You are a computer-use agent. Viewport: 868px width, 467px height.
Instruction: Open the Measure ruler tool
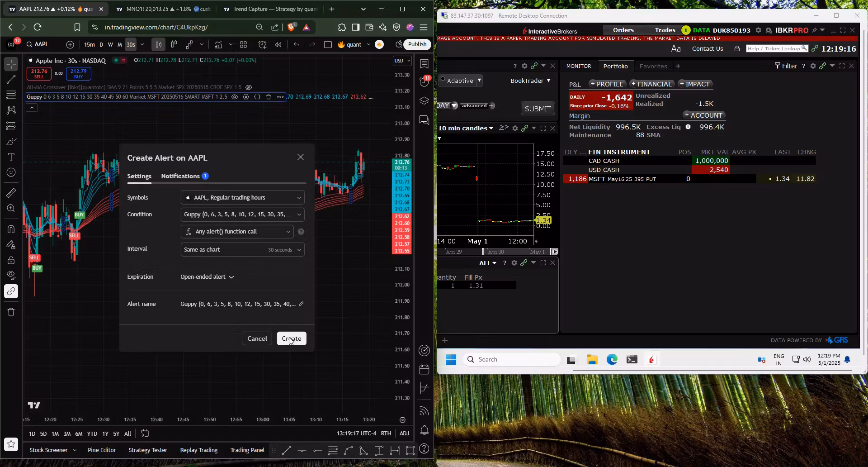pyautogui.click(x=11, y=192)
